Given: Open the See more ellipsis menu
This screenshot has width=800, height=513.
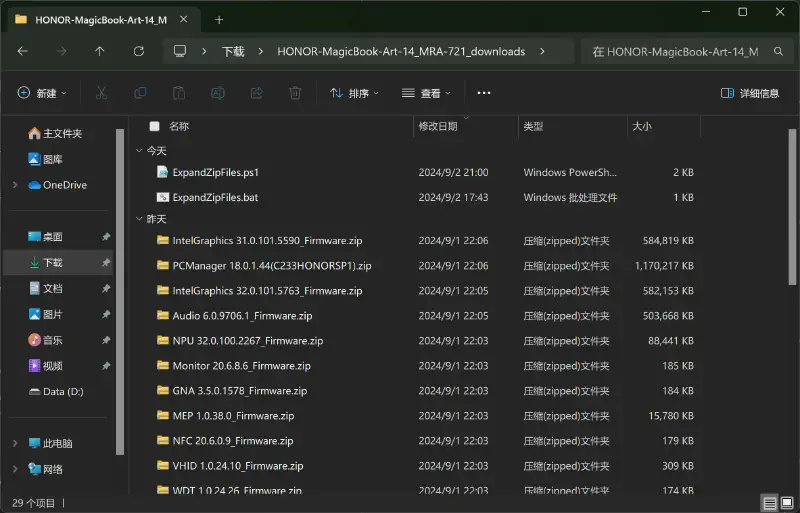Looking at the screenshot, I should [484, 93].
